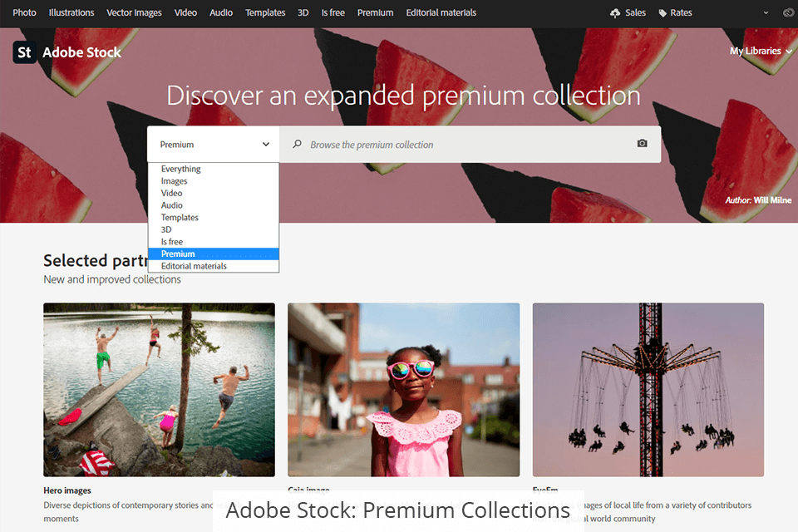
Task: Click the Author: Will Milne credit
Action: (758, 200)
